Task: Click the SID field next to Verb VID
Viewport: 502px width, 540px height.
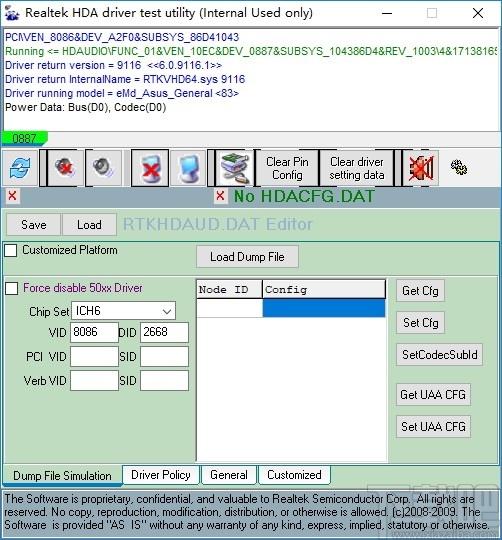Action: pos(164,381)
